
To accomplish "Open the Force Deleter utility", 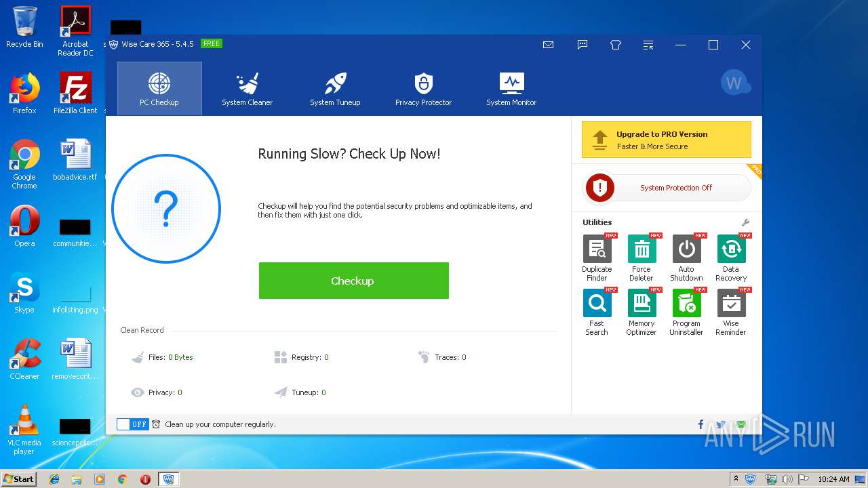I will tap(642, 258).
